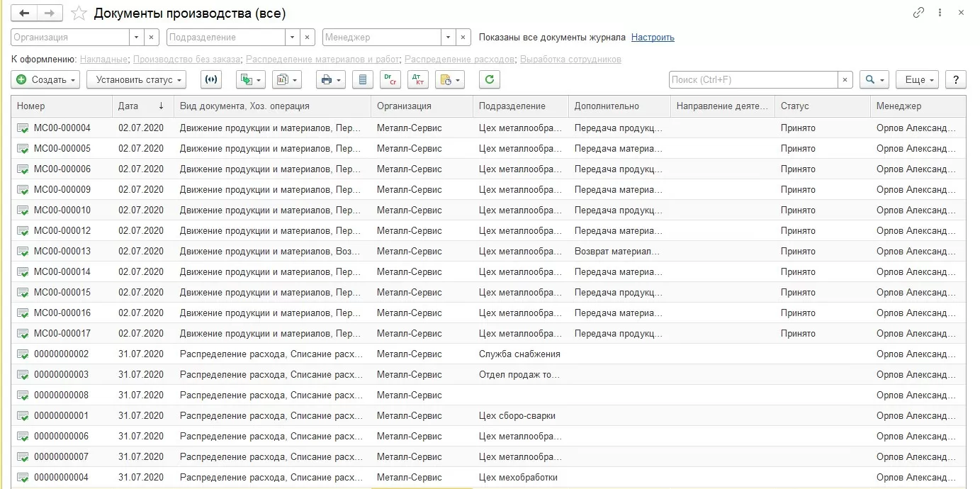The image size is (980, 489).
Task: Click the green refresh list icon
Action: [x=489, y=80]
